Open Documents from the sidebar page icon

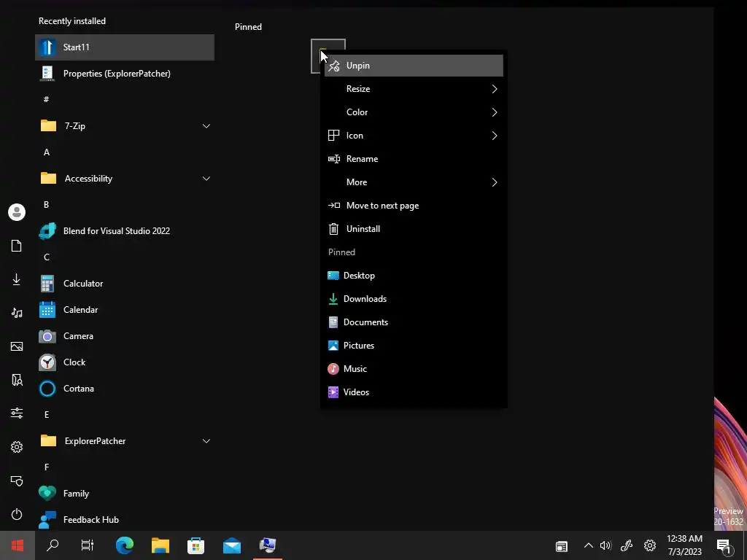coord(17,246)
